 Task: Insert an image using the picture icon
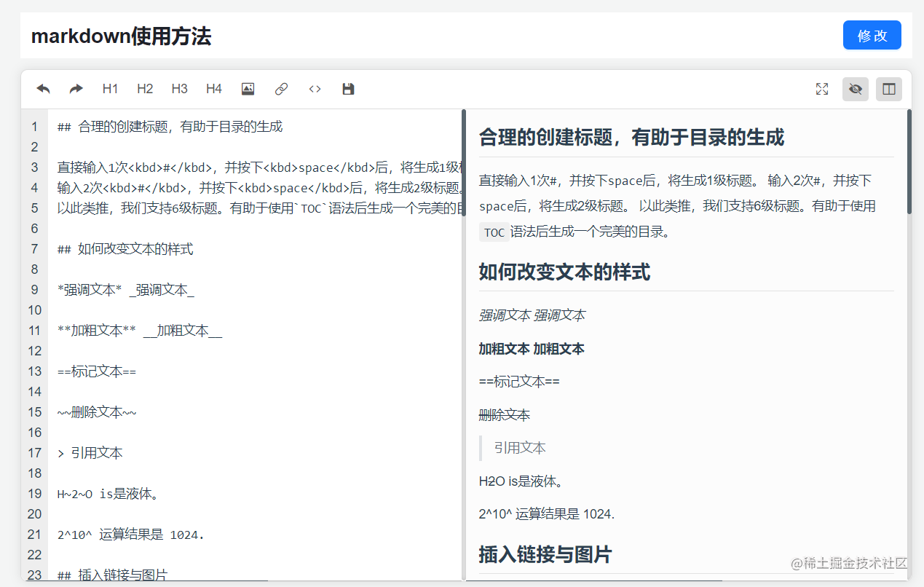(x=248, y=88)
